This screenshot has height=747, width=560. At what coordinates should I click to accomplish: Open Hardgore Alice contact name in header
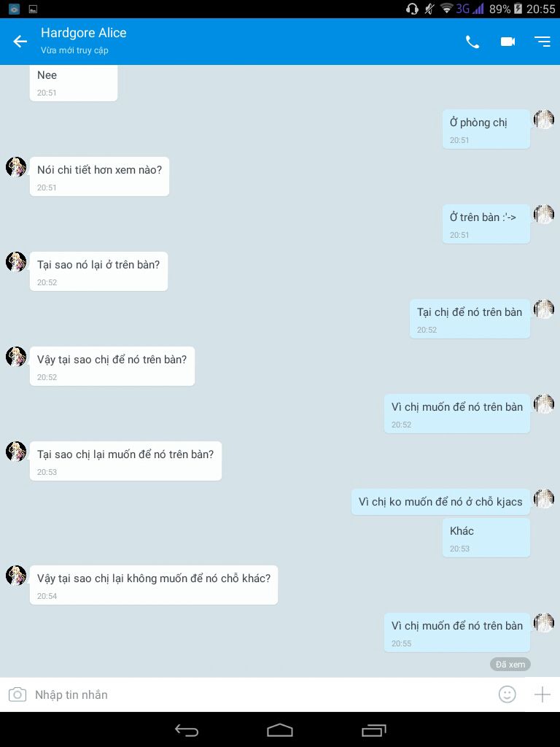(x=83, y=33)
